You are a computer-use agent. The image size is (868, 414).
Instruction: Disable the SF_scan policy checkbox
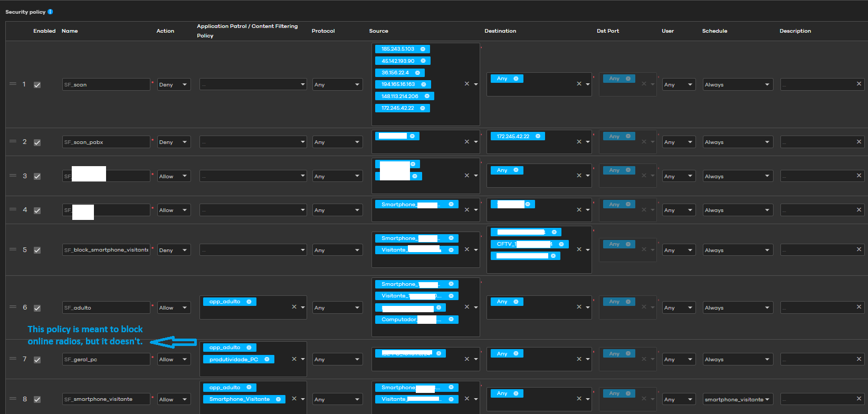point(37,85)
